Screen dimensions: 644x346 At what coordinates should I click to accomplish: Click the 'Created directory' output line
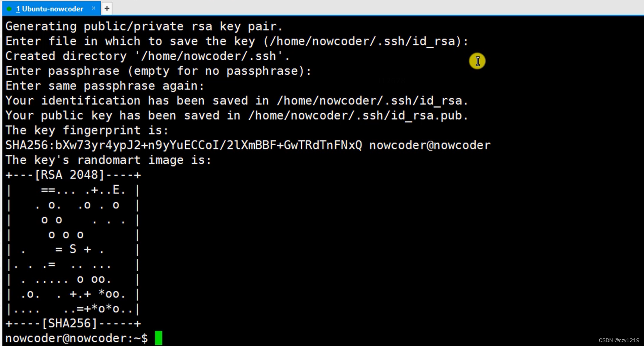[x=148, y=56]
